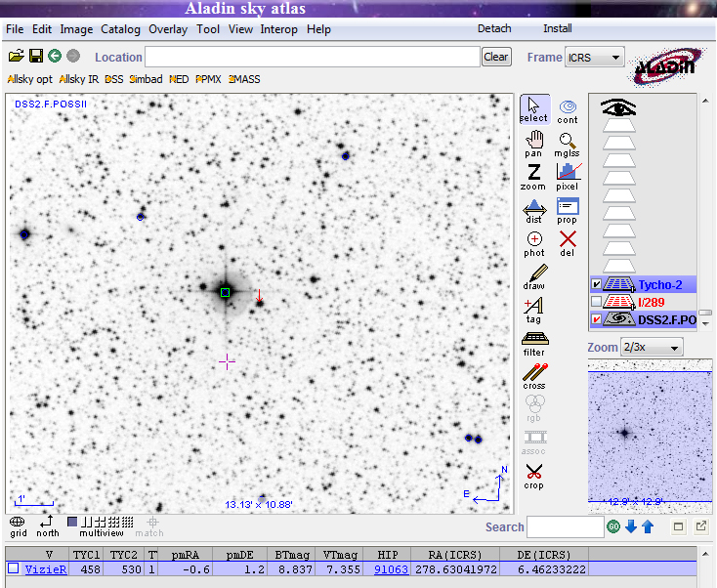Click the grey forward arrow icon
717x588 pixels.
point(73,57)
